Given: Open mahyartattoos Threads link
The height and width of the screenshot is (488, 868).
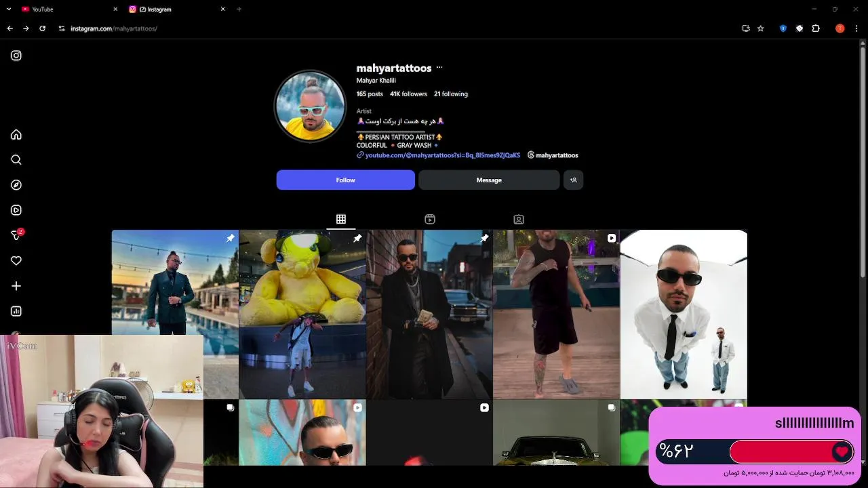Looking at the screenshot, I should pos(553,155).
